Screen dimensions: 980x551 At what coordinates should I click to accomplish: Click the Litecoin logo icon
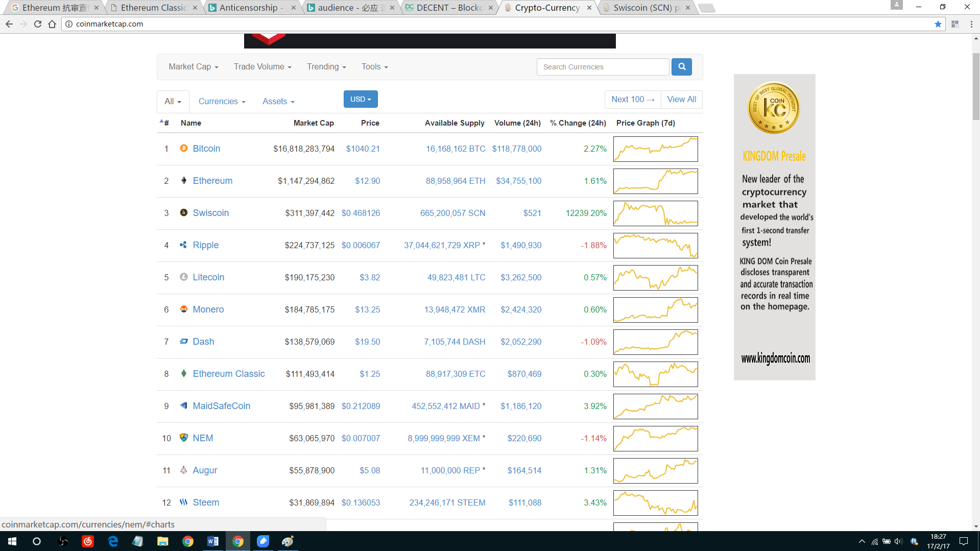184,277
